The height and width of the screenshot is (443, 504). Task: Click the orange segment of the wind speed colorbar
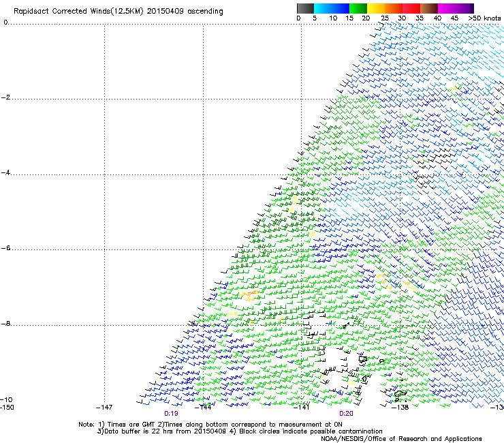pyautogui.click(x=394, y=8)
